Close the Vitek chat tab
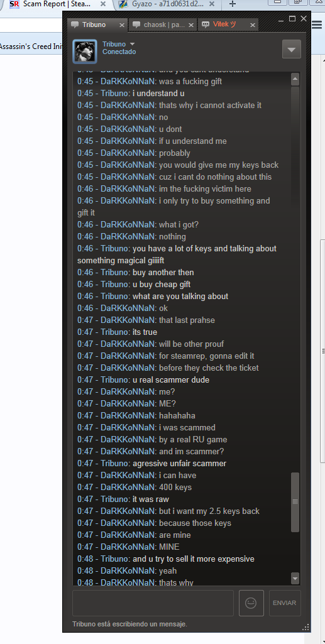Screen dimensions: 325x644 [252, 25]
